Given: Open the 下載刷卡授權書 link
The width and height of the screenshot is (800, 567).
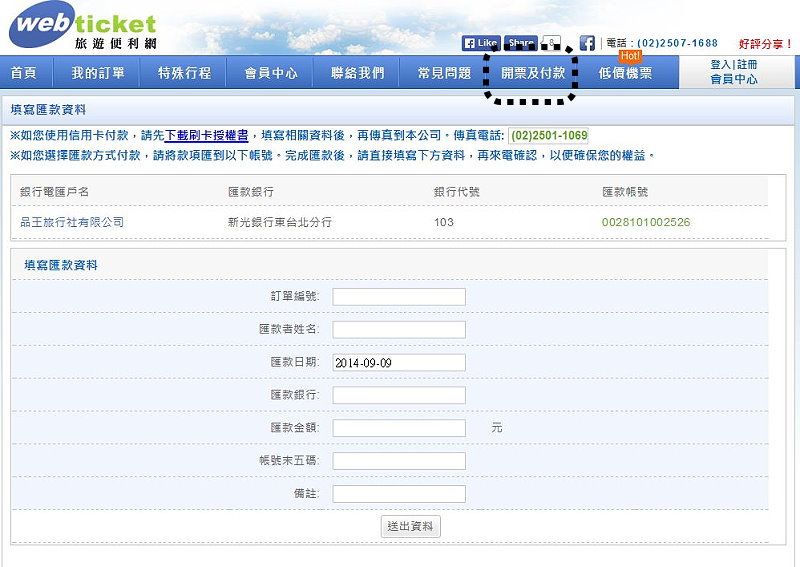Looking at the screenshot, I should click(x=206, y=135).
